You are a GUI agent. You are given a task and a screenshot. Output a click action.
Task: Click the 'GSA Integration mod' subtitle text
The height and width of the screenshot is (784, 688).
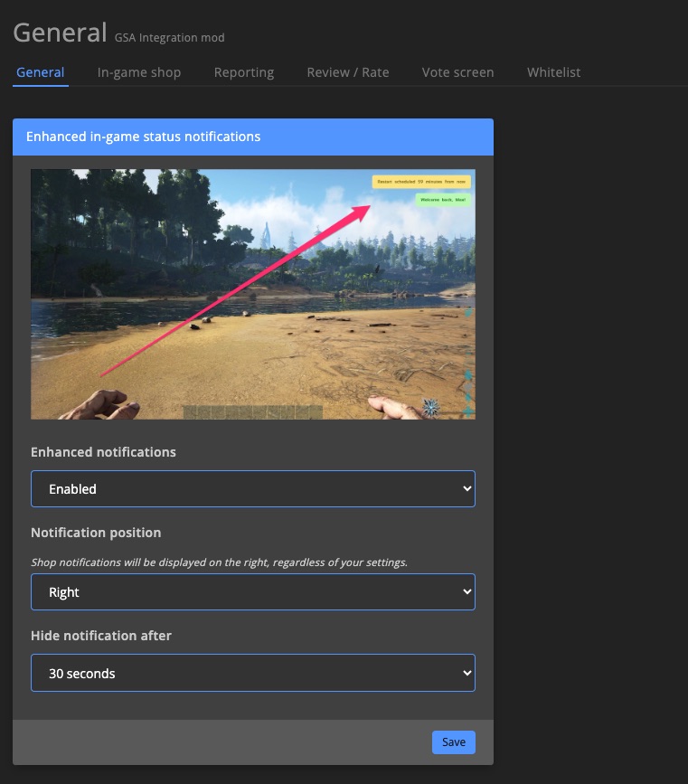click(x=169, y=38)
